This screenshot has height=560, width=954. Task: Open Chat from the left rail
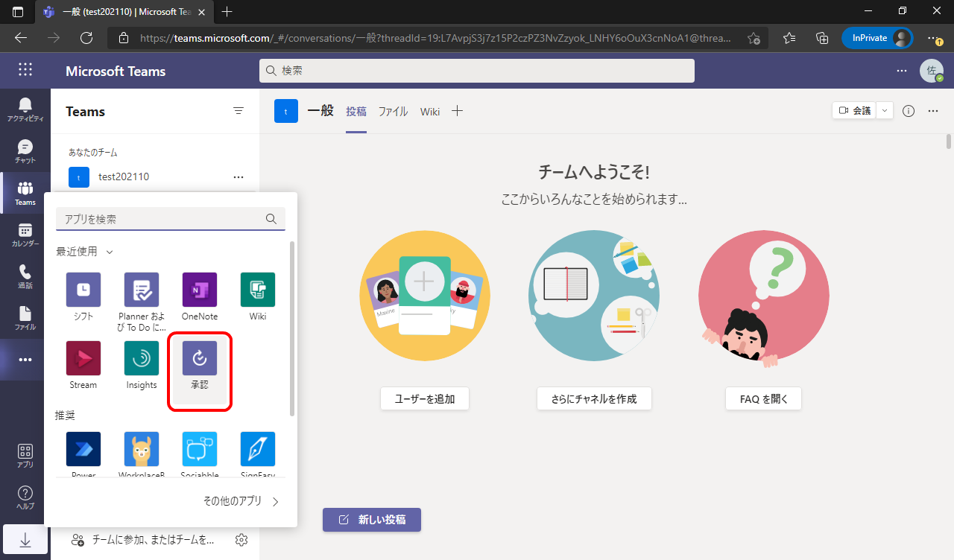coord(25,151)
